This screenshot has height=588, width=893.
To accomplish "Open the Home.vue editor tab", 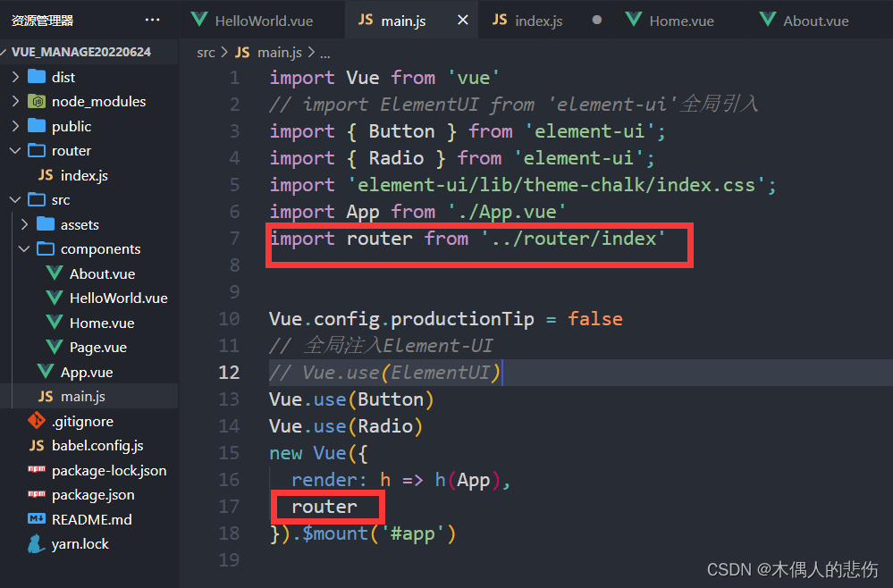I will (681, 21).
